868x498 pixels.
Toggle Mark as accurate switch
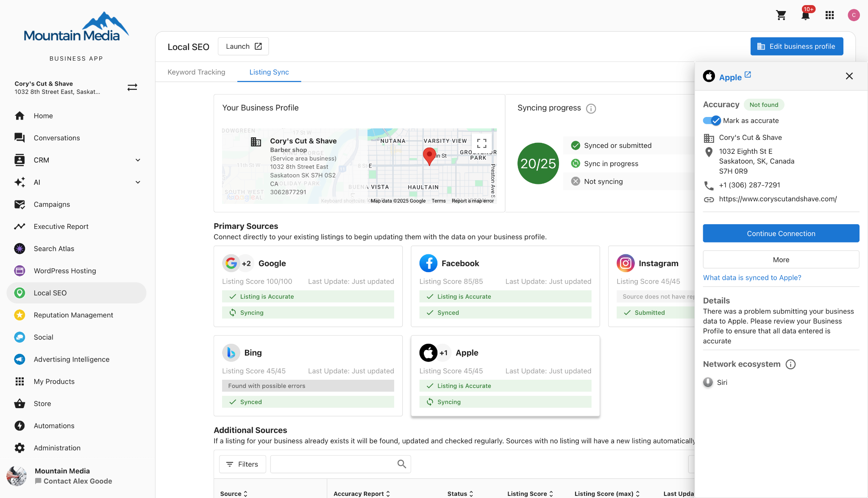(712, 121)
